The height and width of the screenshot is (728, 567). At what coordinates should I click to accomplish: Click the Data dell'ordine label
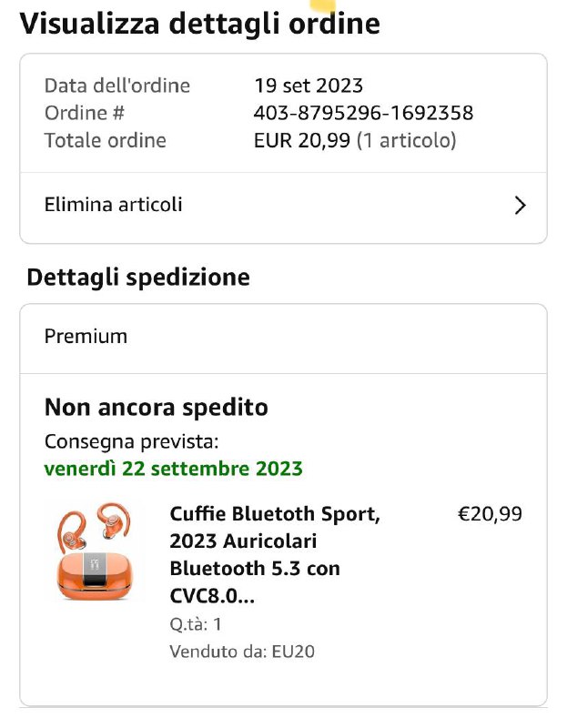(117, 86)
